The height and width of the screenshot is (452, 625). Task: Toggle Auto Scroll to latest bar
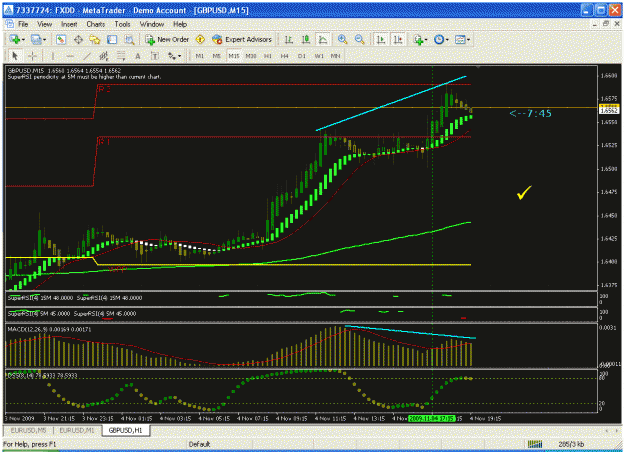pyautogui.click(x=381, y=39)
